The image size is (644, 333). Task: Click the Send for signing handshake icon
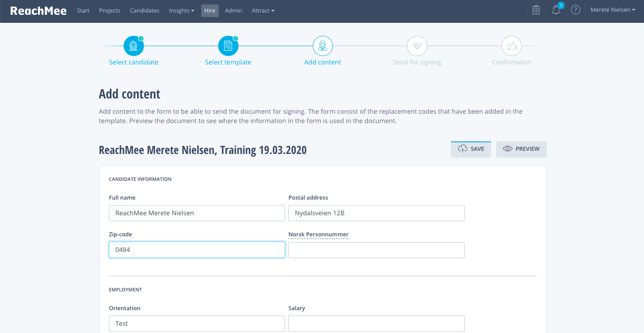pyautogui.click(x=417, y=46)
